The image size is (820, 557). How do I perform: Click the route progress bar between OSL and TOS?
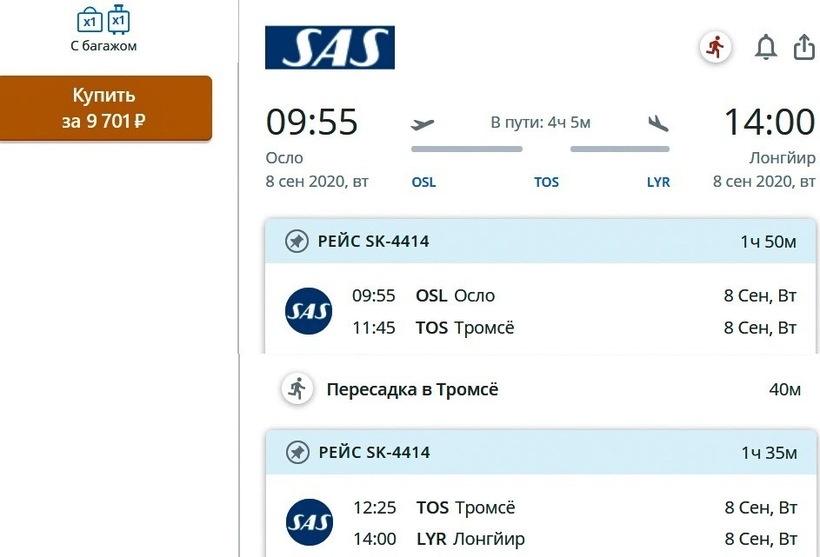coord(466,150)
